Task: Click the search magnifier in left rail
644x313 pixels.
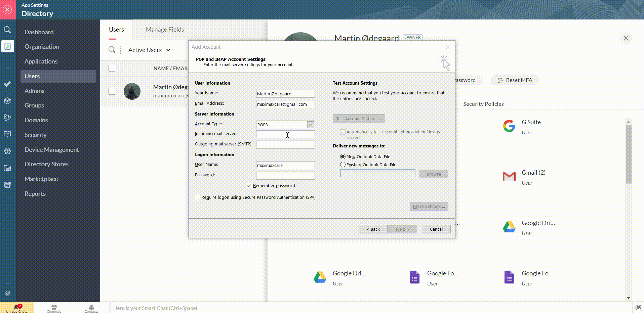Action: (x=7, y=30)
